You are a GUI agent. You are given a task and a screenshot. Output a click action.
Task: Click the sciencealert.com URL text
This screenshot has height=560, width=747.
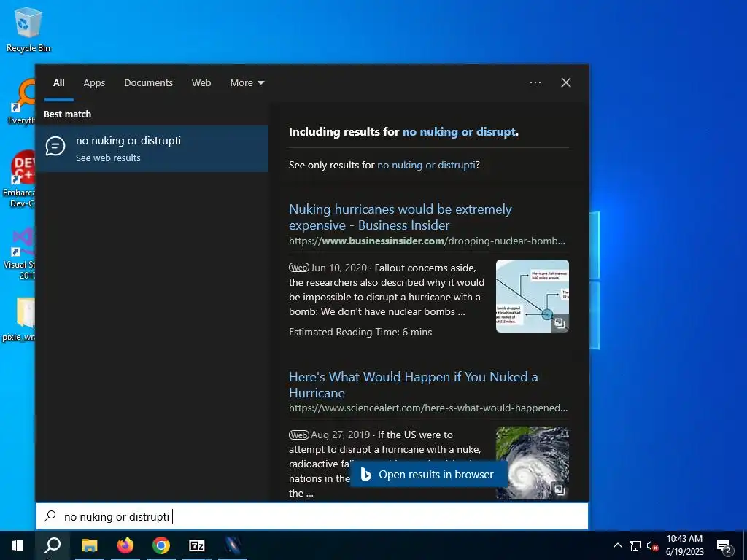pos(428,408)
